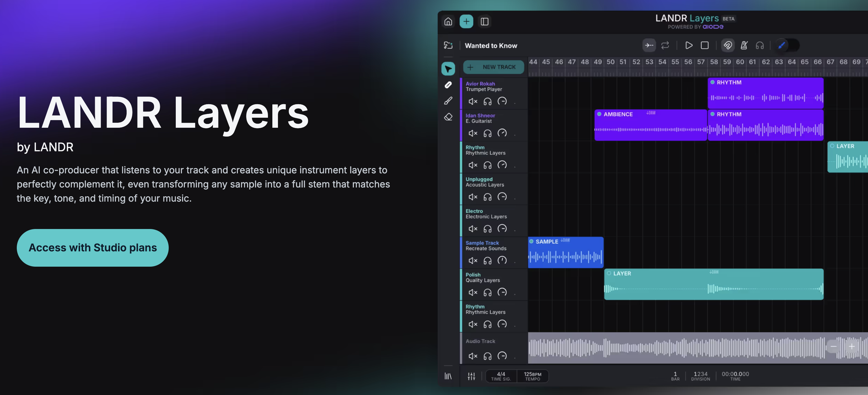Image resolution: width=868 pixels, height=395 pixels.
Task: Select the eraser tool
Action: coord(448,117)
